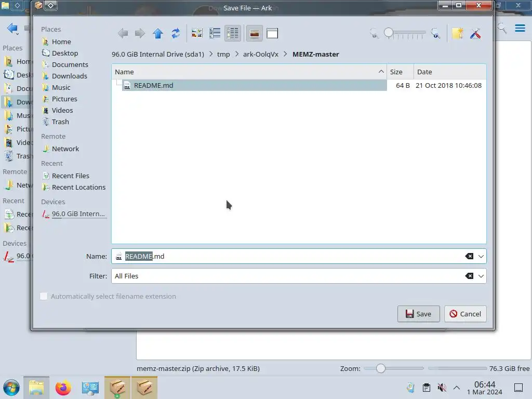Clear the Filter field
Viewport: 532px width, 399px height.
[x=469, y=276]
